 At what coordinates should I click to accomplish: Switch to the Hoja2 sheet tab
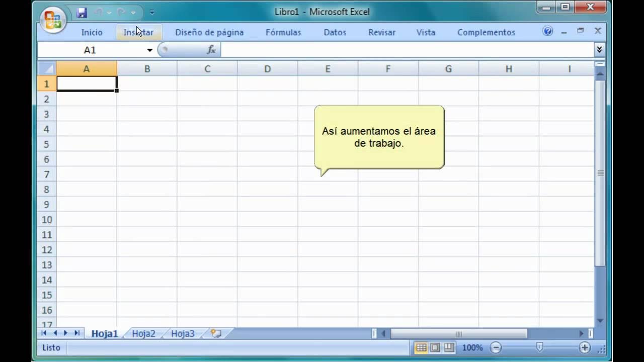[143, 334]
